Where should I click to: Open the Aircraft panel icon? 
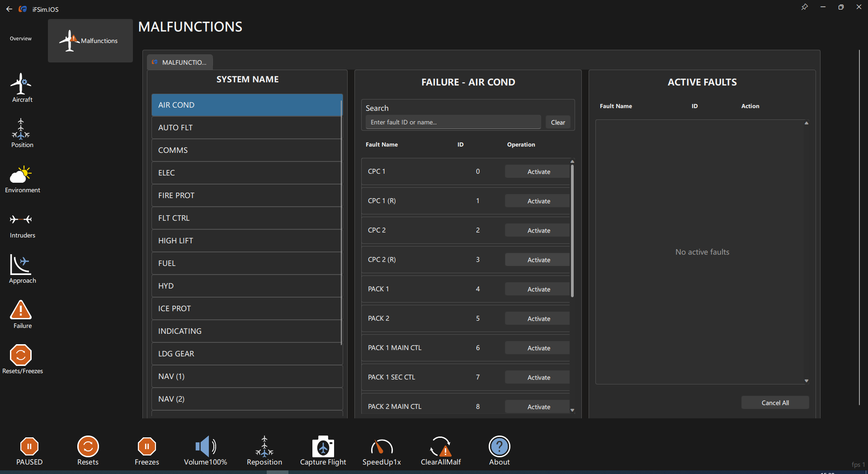pos(22,84)
